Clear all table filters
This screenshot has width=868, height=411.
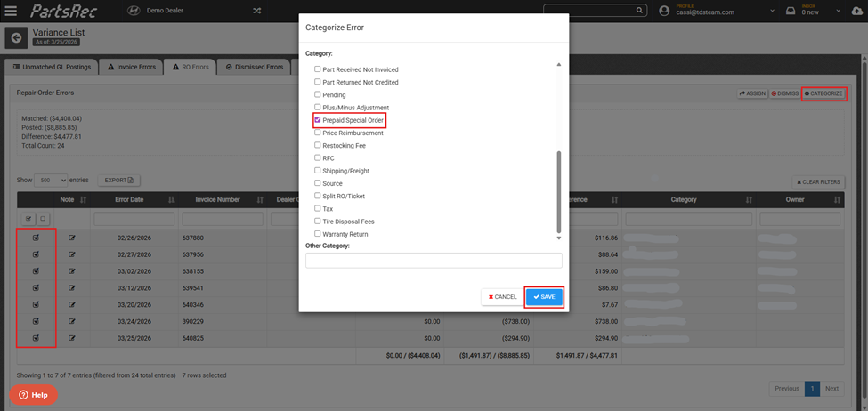pyautogui.click(x=818, y=182)
